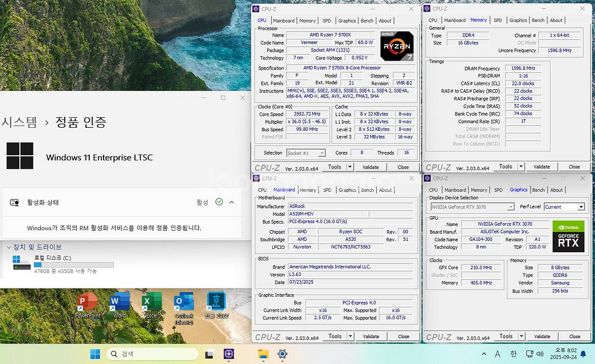Click the Settings gear in the taskbar

[x=282, y=354]
